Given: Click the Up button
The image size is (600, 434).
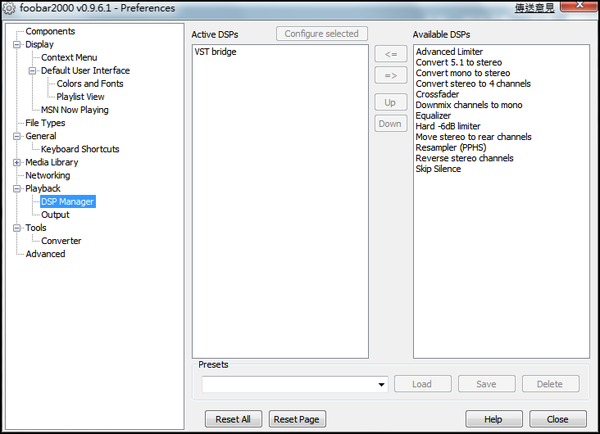Looking at the screenshot, I should (x=391, y=103).
